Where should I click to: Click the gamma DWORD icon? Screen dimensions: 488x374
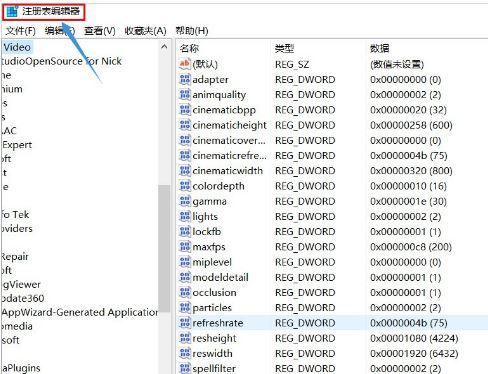point(185,201)
